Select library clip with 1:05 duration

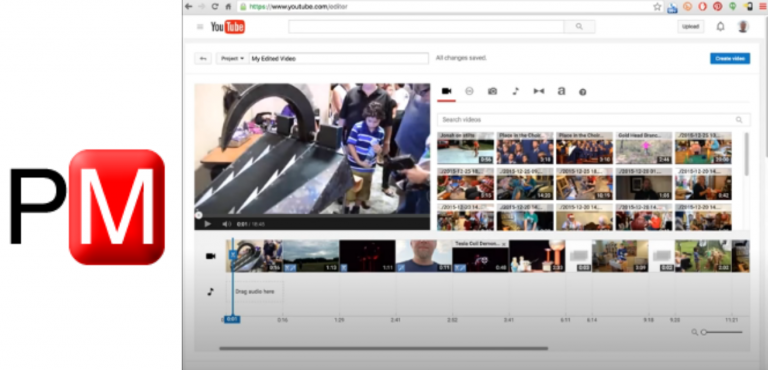click(x=644, y=184)
